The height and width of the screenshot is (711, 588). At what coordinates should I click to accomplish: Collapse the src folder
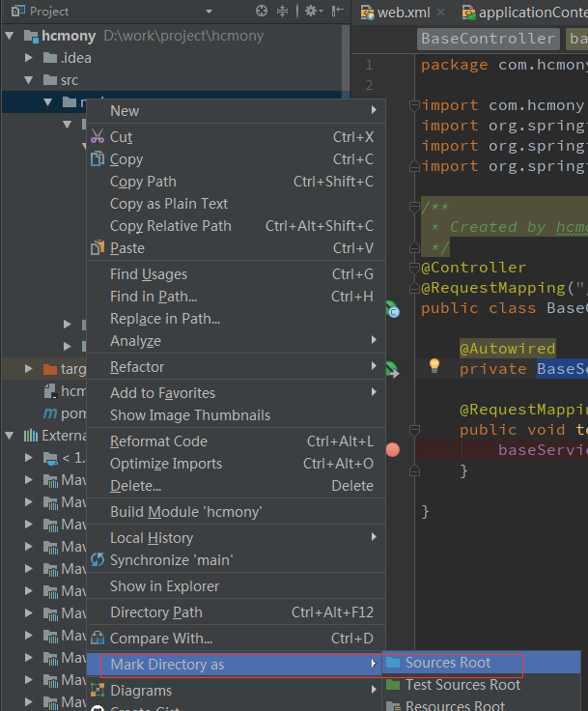tap(29, 80)
